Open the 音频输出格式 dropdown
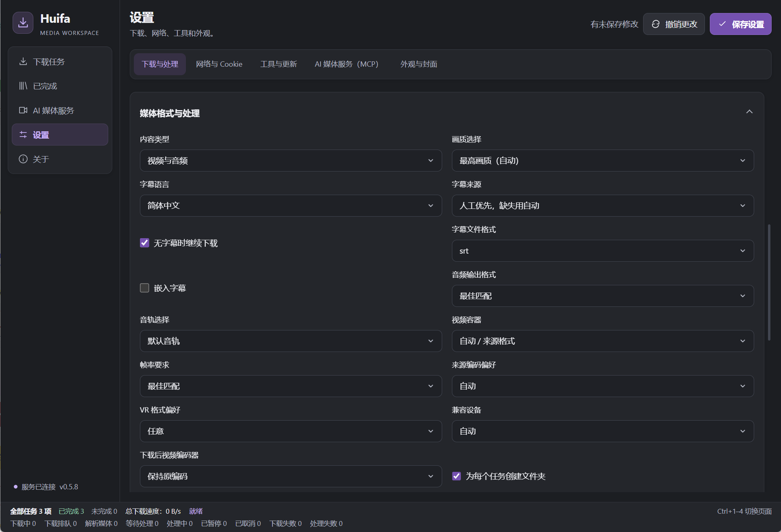 [603, 296]
